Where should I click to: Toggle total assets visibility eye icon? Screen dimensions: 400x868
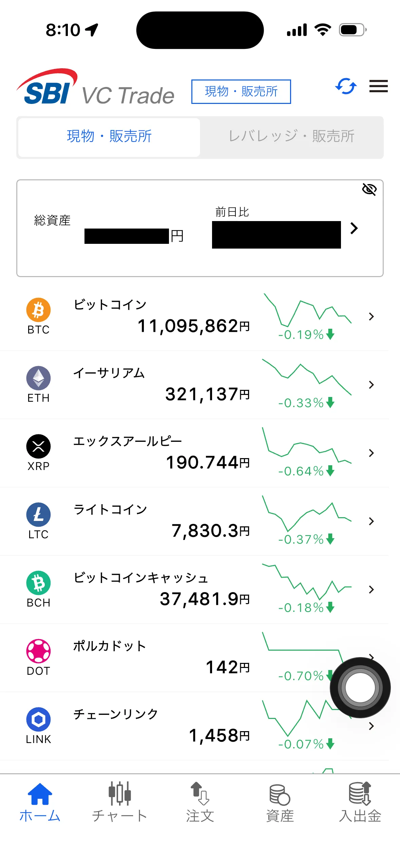pyautogui.click(x=369, y=189)
